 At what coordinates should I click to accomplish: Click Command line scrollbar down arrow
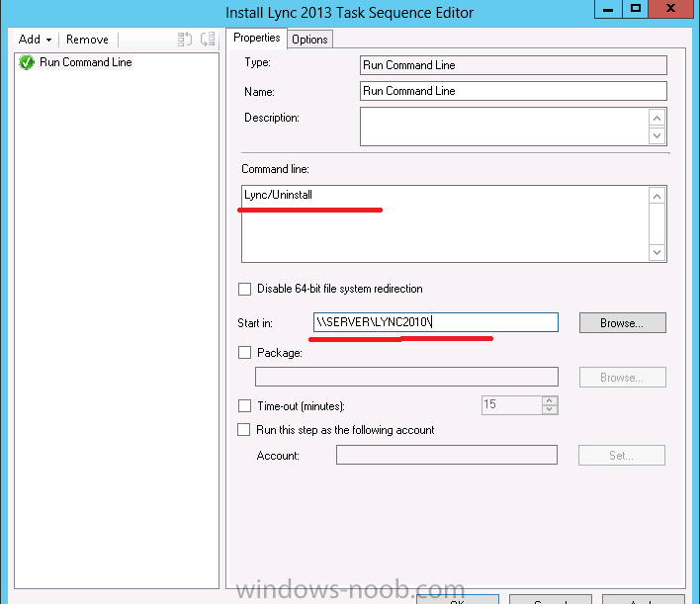657,253
